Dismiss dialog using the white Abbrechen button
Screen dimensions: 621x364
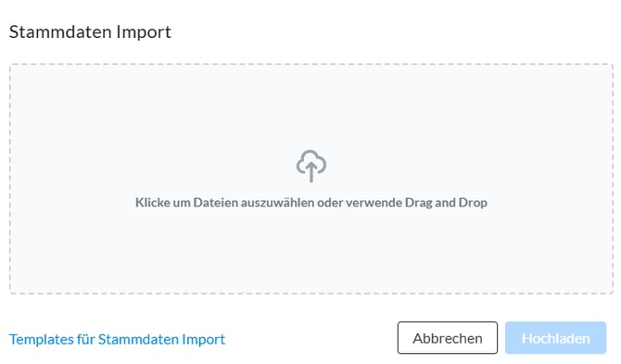[448, 338]
